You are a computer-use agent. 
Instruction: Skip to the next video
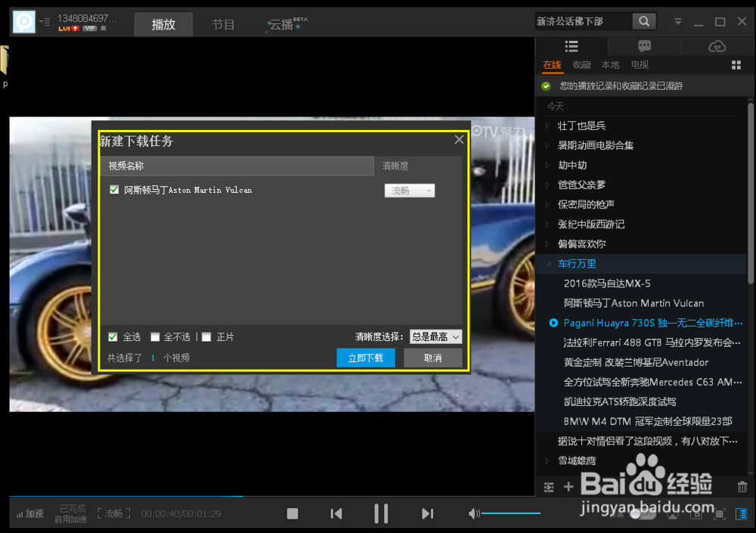[427, 513]
